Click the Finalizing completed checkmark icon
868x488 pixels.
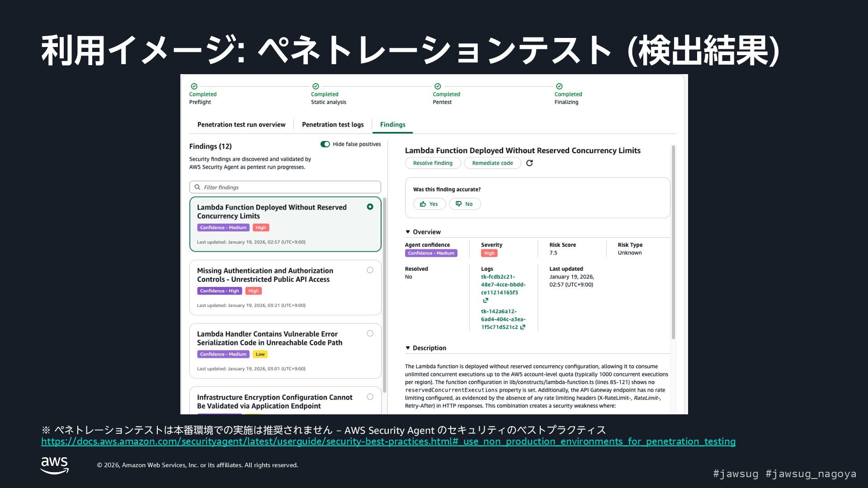pyautogui.click(x=559, y=86)
